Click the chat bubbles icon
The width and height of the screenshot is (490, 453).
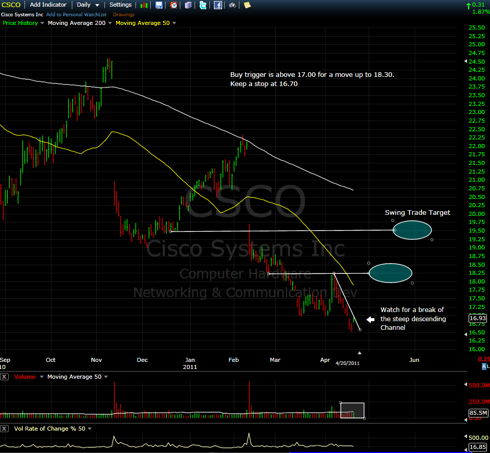pyautogui.click(x=233, y=5)
